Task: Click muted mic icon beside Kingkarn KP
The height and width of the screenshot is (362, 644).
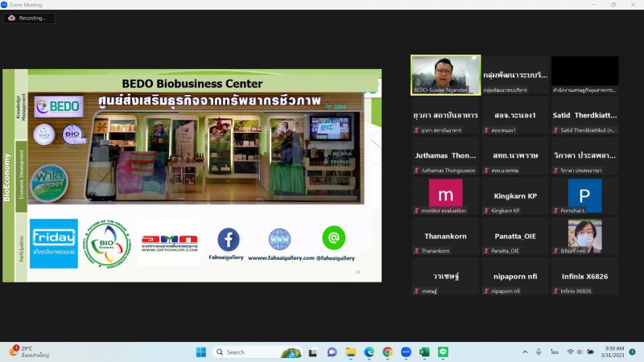Action: tap(486, 211)
